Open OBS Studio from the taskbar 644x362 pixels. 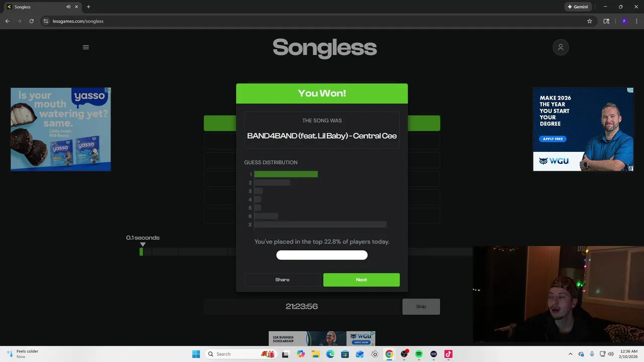click(x=404, y=354)
